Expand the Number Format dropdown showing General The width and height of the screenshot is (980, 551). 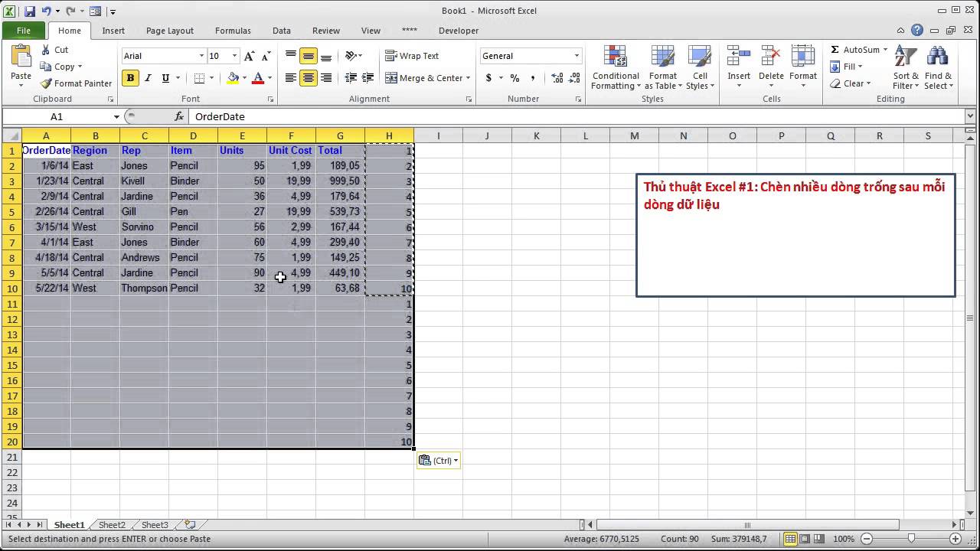point(577,56)
